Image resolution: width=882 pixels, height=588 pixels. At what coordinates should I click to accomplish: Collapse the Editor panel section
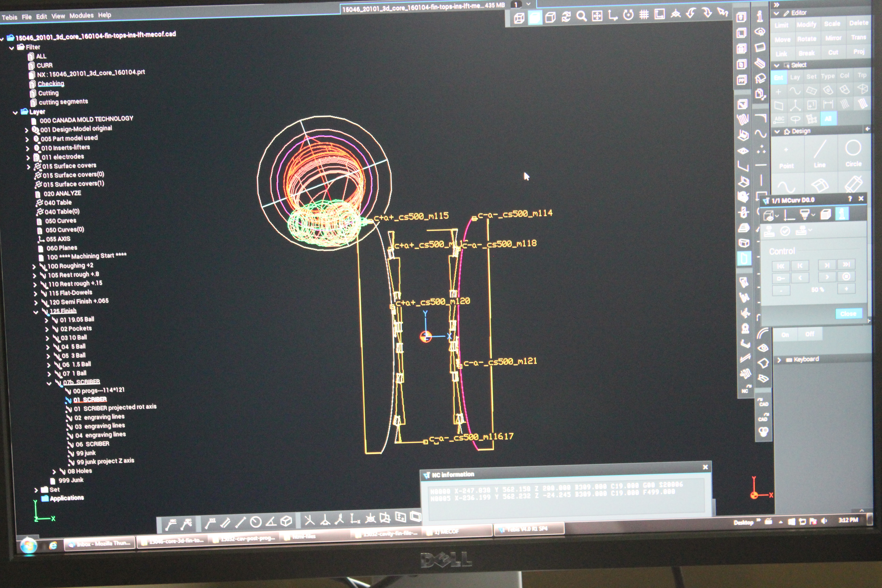tap(776, 13)
